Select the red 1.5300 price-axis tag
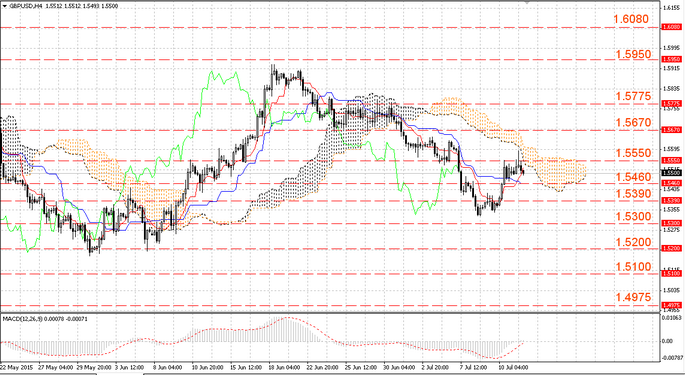The height and width of the screenshot is (375, 685). (671, 223)
